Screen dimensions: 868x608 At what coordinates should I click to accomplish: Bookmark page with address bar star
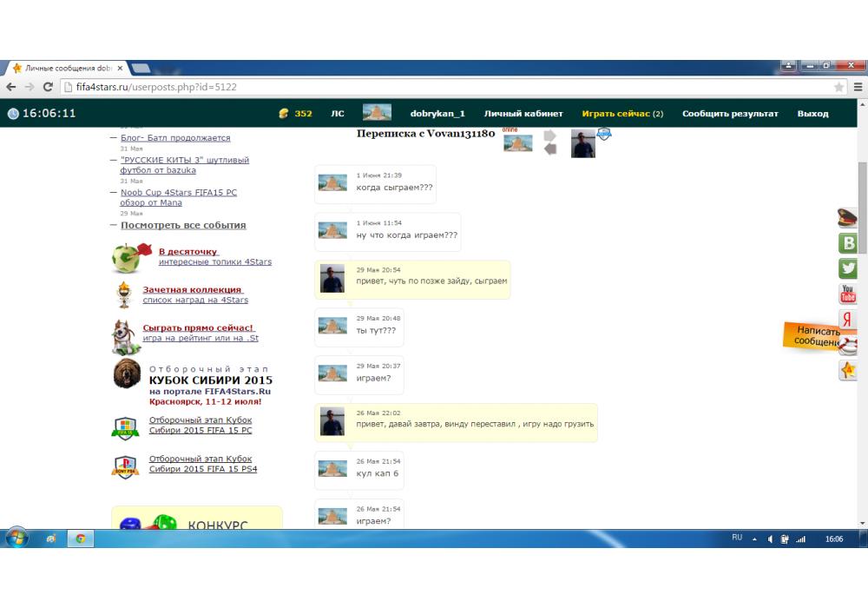[838, 87]
